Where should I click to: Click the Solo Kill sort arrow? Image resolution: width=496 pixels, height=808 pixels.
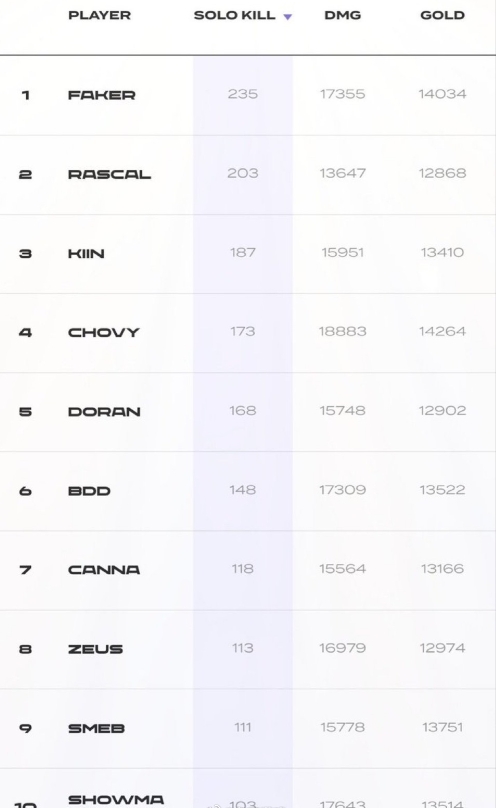point(288,17)
